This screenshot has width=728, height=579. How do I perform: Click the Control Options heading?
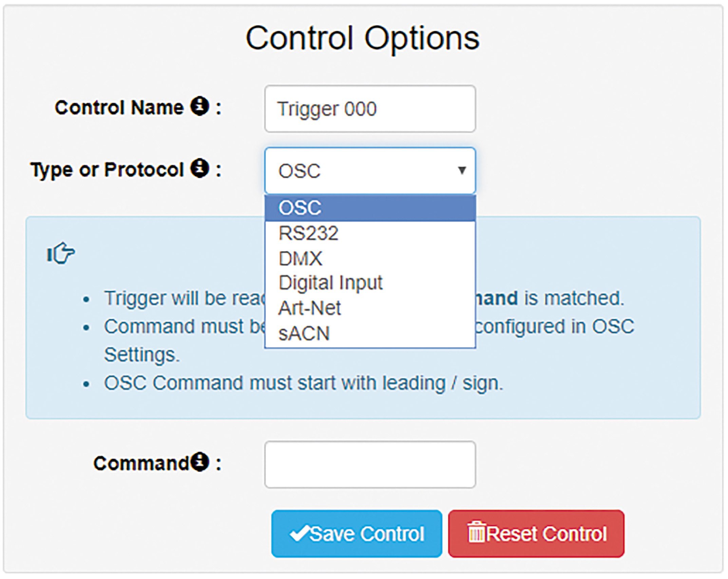tap(362, 39)
